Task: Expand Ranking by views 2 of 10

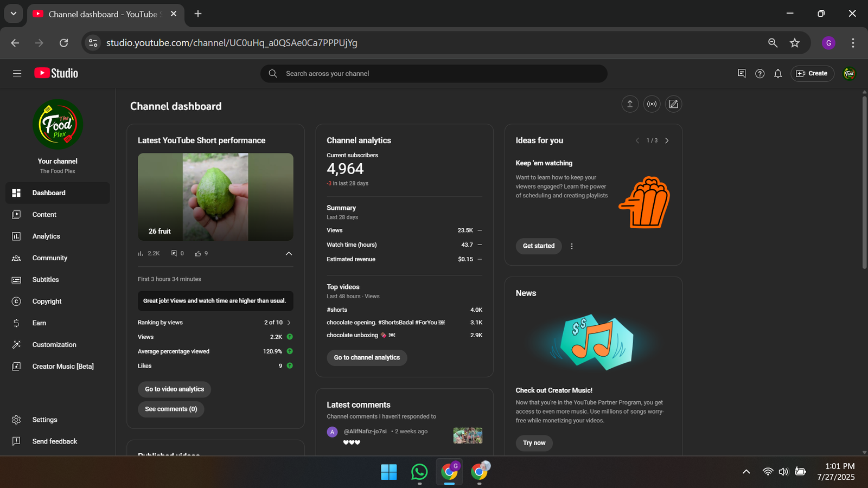Action: point(215,323)
